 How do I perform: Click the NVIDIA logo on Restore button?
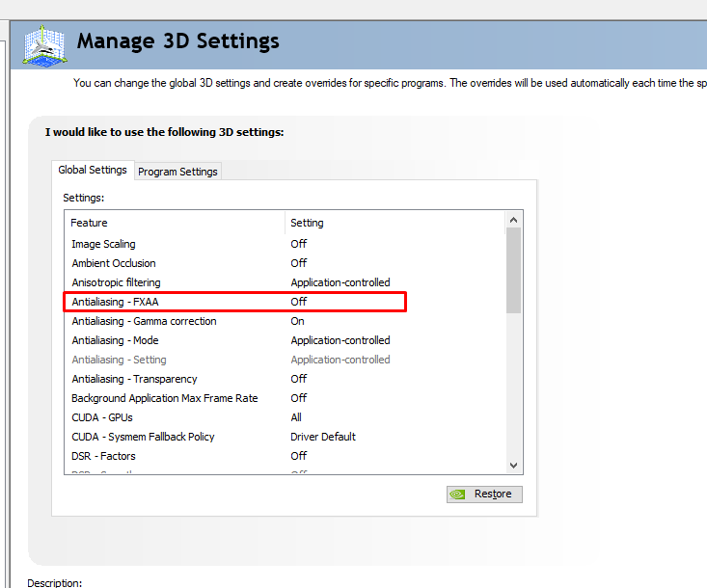click(x=457, y=494)
